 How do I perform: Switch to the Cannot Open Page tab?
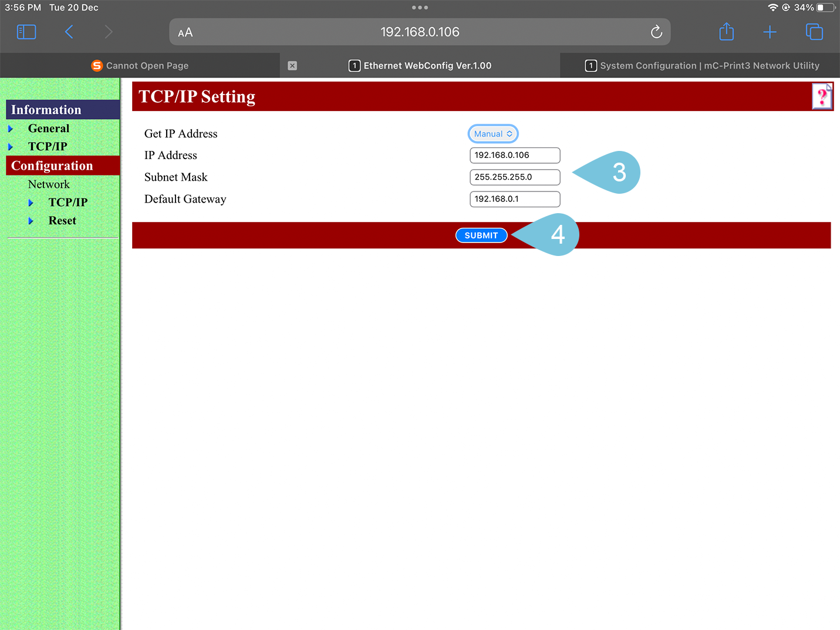tap(140, 66)
